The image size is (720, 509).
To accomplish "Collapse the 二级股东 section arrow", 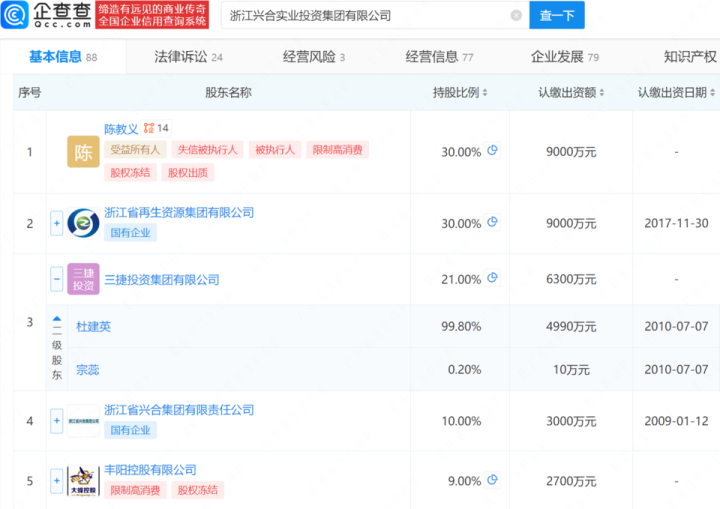I will tap(56, 318).
